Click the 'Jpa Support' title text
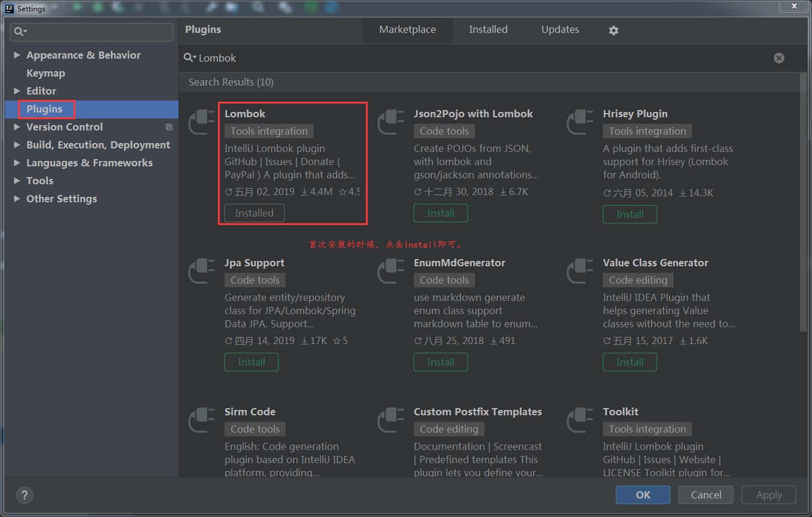The image size is (812, 517). coord(254,263)
